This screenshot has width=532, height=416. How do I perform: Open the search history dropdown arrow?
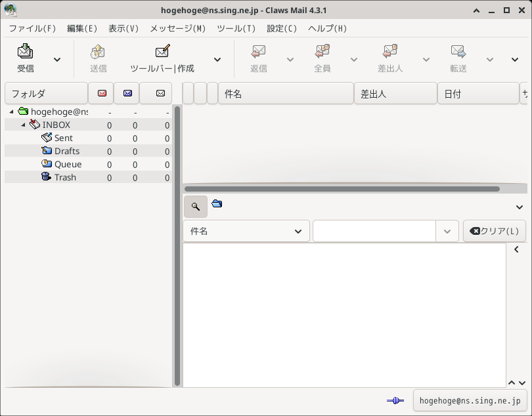coord(447,231)
